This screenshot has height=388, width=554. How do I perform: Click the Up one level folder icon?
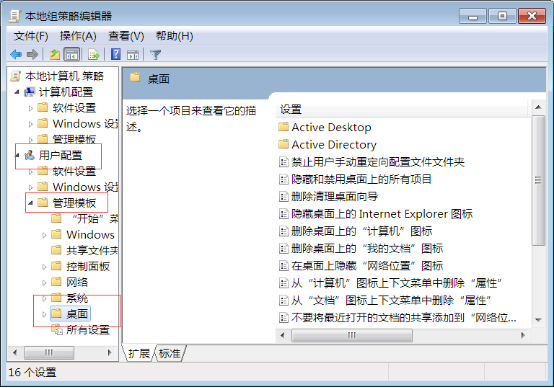coord(54,54)
